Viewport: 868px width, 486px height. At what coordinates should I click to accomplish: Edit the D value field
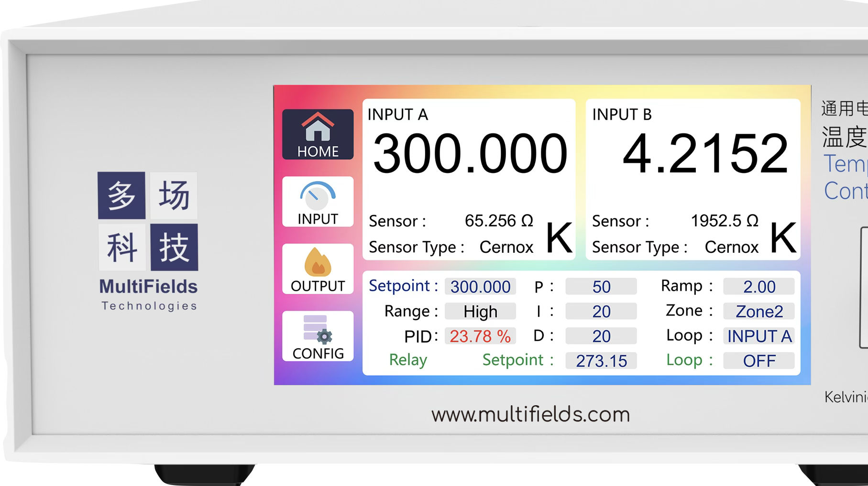coord(601,336)
